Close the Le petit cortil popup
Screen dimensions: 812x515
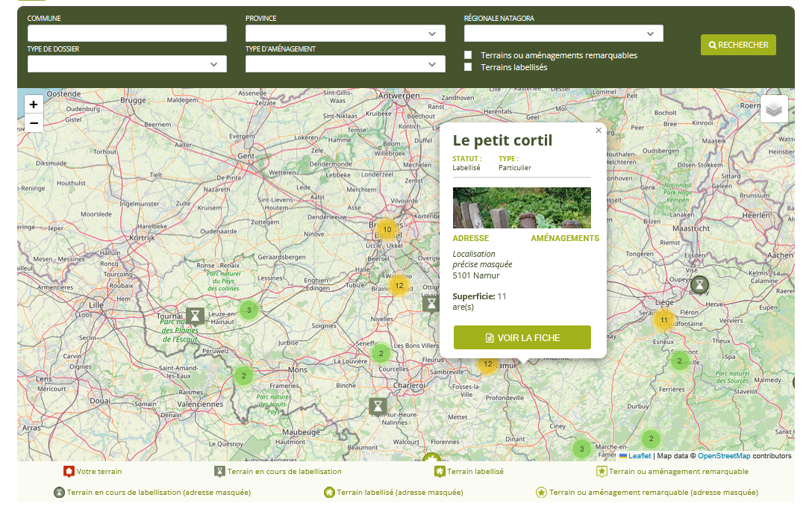click(x=598, y=131)
